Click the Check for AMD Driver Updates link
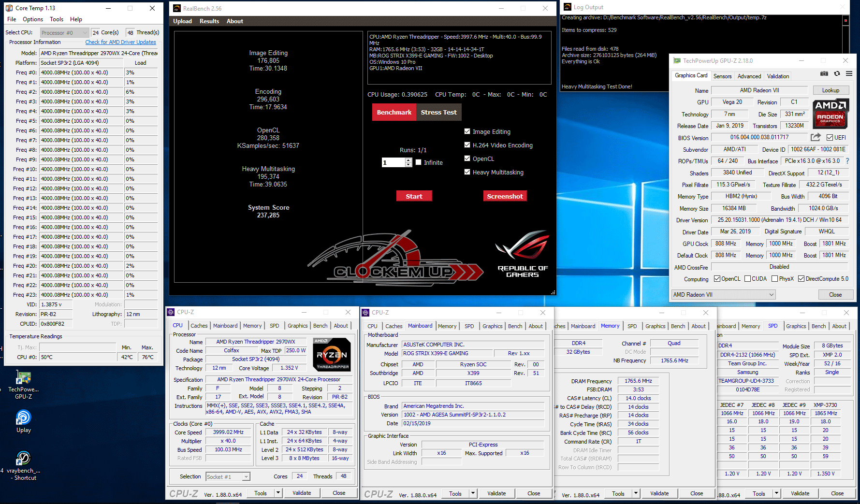The height and width of the screenshot is (504, 860). (x=120, y=43)
